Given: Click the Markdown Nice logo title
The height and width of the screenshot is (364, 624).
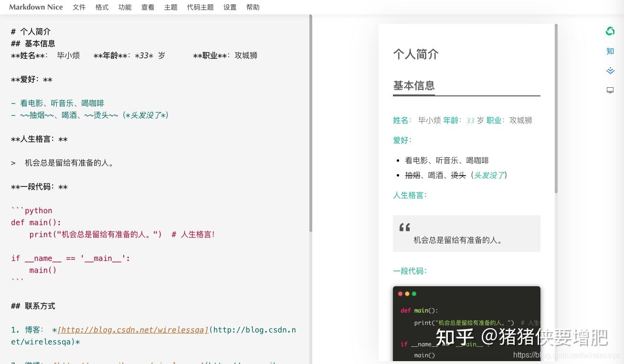Looking at the screenshot, I should [x=36, y=7].
